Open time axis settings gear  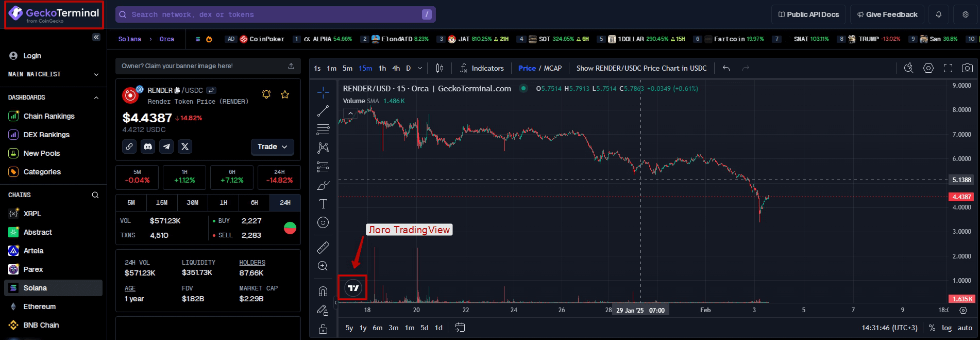click(963, 310)
